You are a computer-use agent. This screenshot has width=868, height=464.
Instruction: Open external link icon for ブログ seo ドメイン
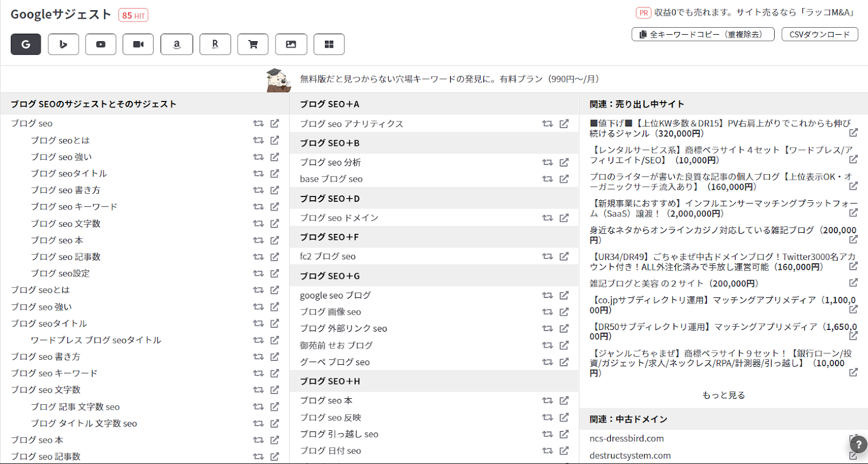pyautogui.click(x=564, y=218)
